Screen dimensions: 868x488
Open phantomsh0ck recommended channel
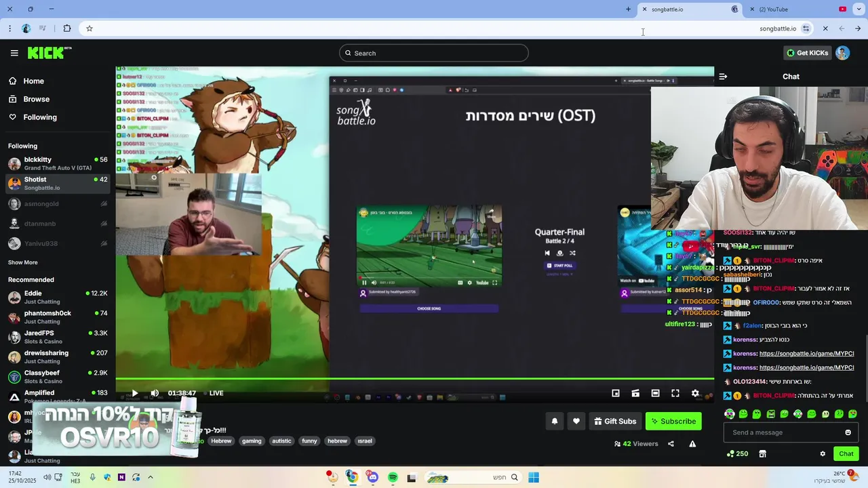[x=58, y=317]
